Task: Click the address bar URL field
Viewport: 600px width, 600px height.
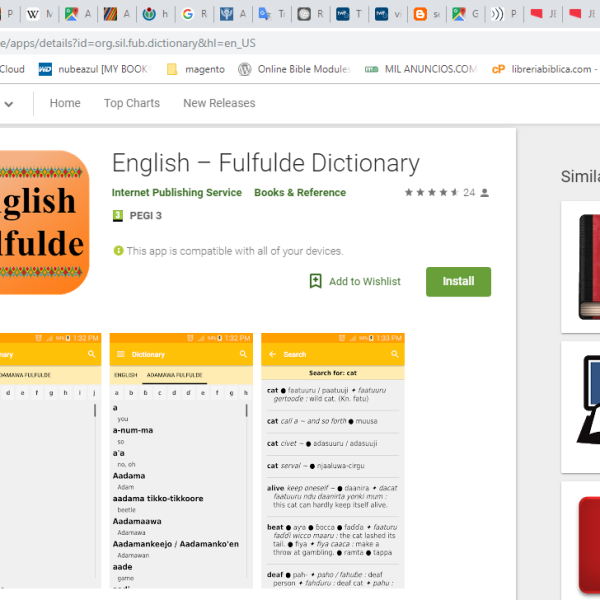Action: click(300, 43)
